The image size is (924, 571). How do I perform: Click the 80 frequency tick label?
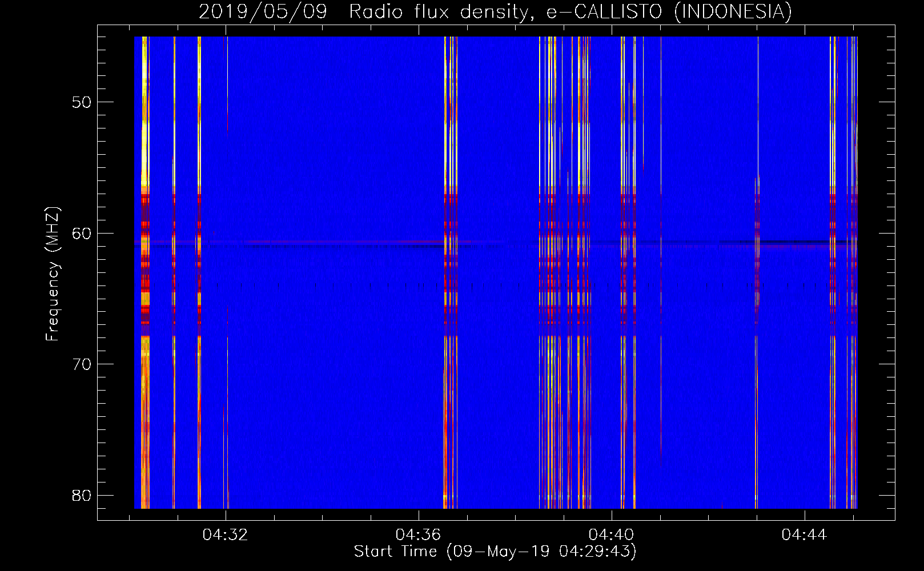click(x=82, y=495)
